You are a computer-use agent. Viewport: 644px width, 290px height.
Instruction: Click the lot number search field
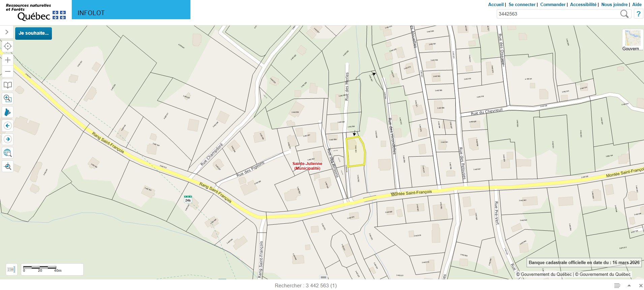pyautogui.click(x=558, y=14)
